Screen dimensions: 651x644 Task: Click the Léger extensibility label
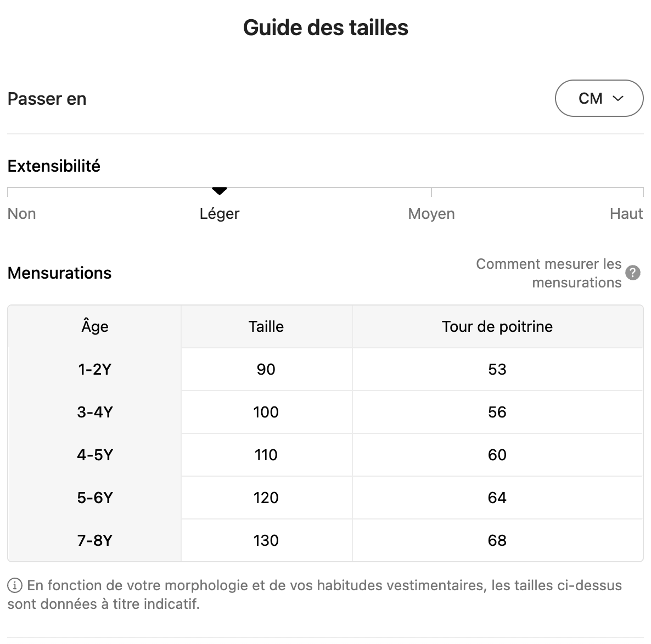[220, 213]
